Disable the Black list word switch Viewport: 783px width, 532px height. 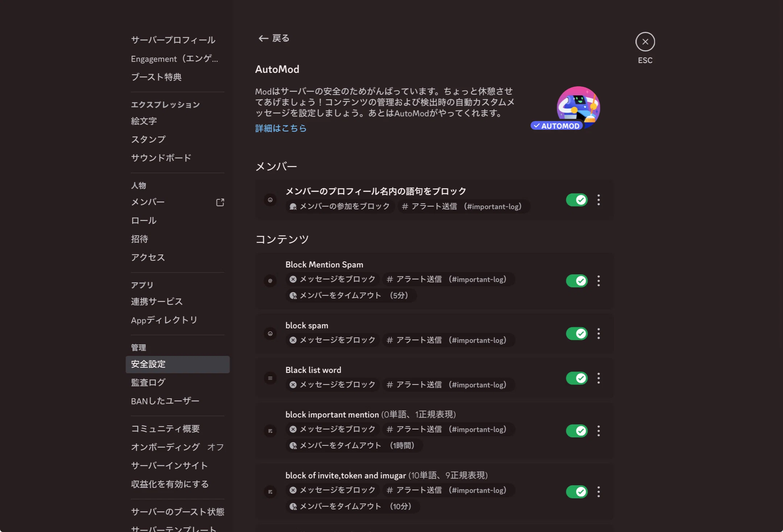point(577,378)
